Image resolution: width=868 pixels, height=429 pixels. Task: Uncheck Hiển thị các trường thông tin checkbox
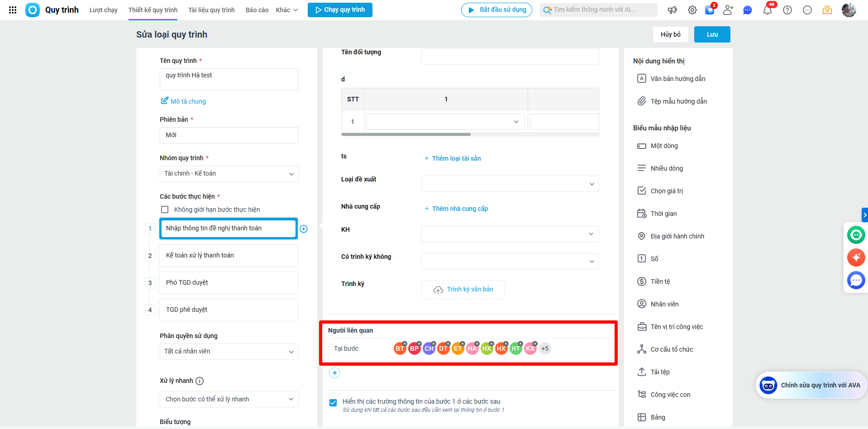333,402
